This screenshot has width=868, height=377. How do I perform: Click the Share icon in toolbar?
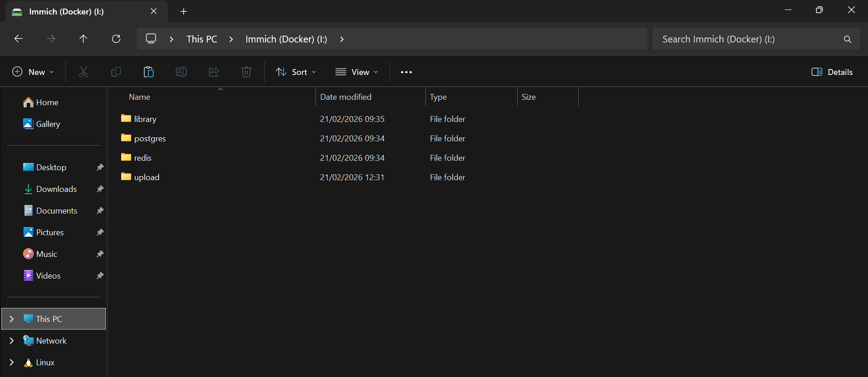pos(214,72)
